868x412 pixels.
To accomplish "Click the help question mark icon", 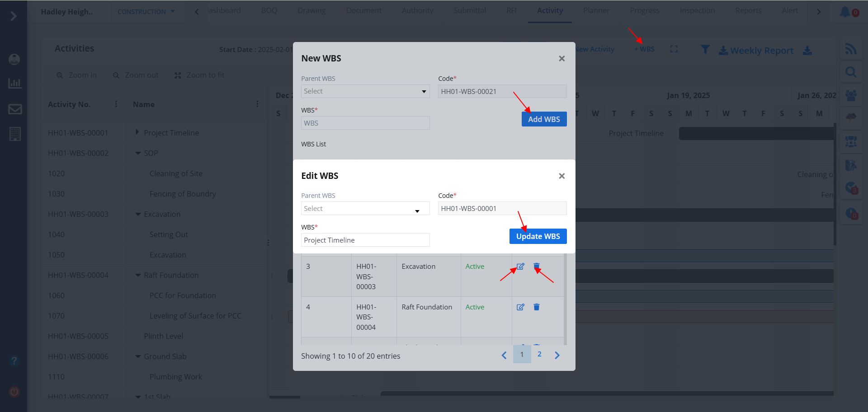I will [x=14, y=360].
